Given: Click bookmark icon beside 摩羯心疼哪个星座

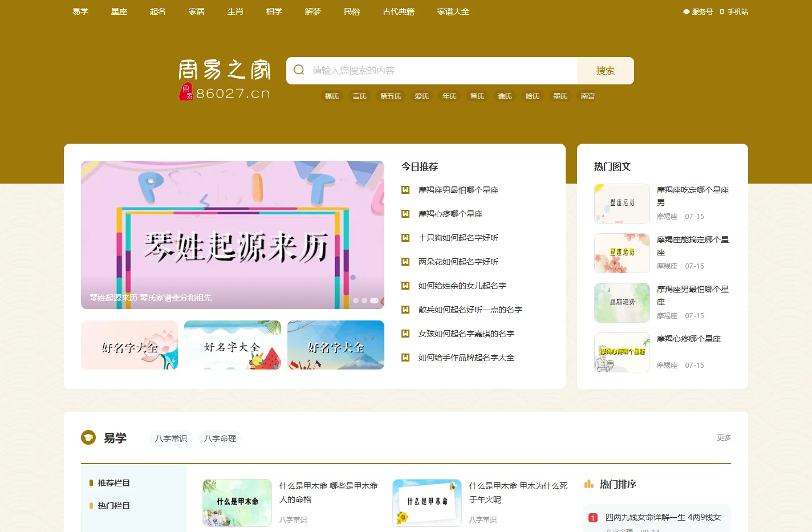Looking at the screenshot, I should coord(405,214).
